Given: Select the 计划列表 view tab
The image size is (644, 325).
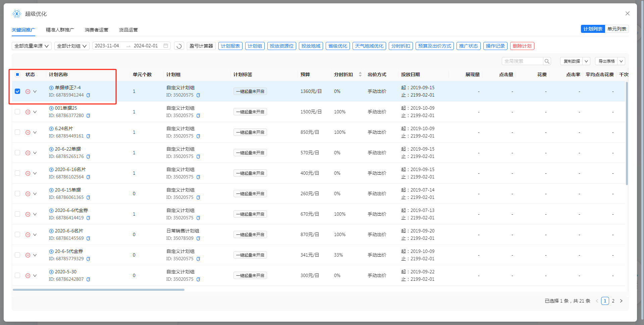Looking at the screenshot, I should click(x=593, y=29).
